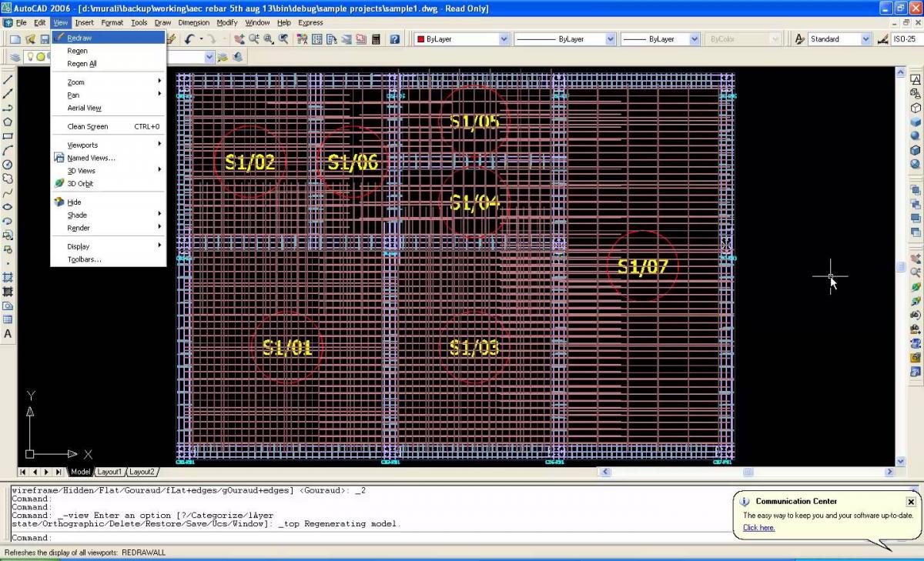
Task: Select the Polygon draw tool
Action: pyautogui.click(x=8, y=122)
